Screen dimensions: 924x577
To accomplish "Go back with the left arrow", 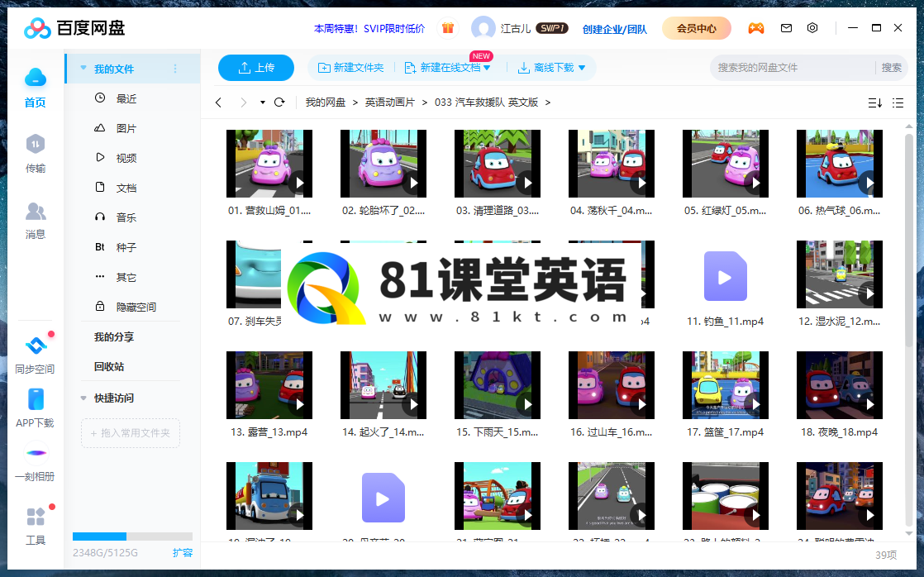I will pos(219,103).
